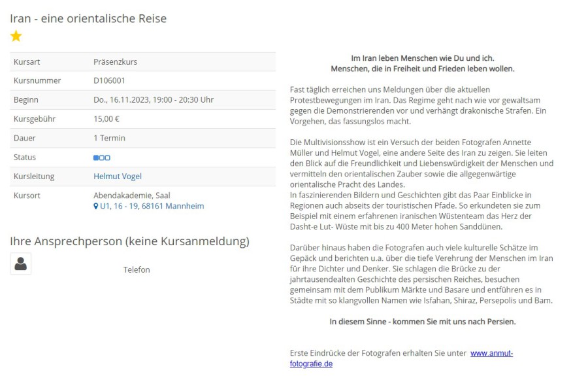This screenshot has width=588, height=376.
Task: Click the start date Do., 16.11.2023
Action: click(154, 100)
